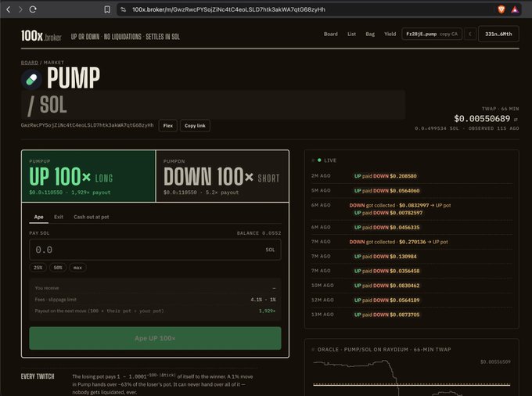Click the browser forward arrow
Image resolution: width=532 pixels, height=396 pixels.
tap(20, 9)
